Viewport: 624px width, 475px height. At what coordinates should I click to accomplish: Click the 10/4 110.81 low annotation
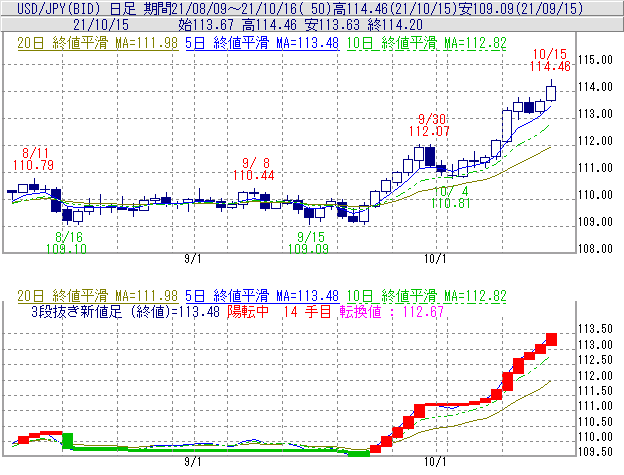[450, 197]
